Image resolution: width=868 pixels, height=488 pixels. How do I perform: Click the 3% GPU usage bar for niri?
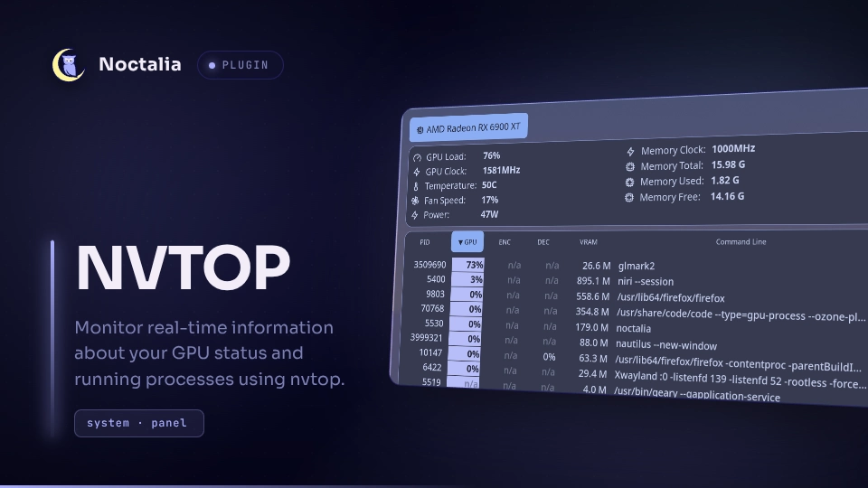pyautogui.click(x=467, y=280)
